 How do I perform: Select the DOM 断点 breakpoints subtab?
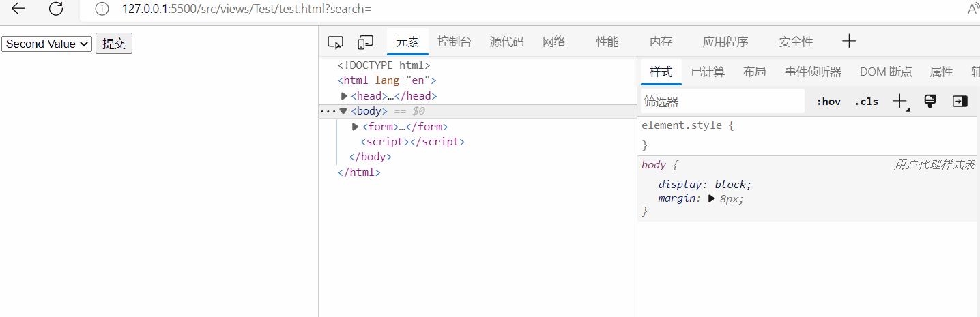886,72
